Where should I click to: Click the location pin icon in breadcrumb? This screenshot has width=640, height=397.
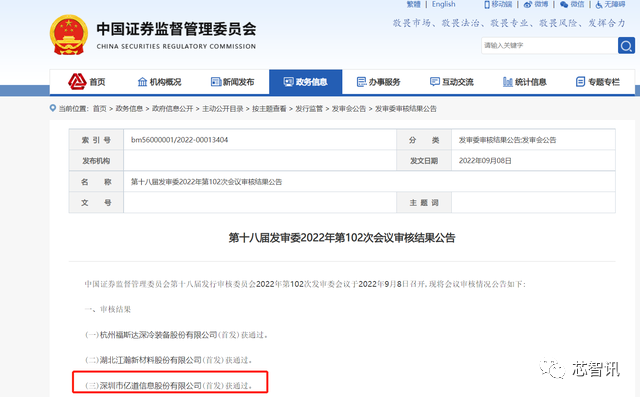(x=53, y=108)
